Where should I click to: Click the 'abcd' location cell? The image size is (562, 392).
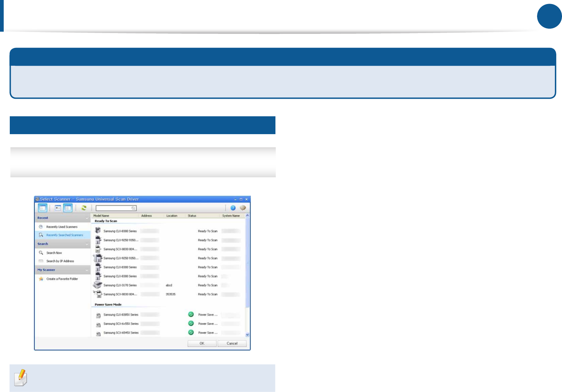click(169, 285)
